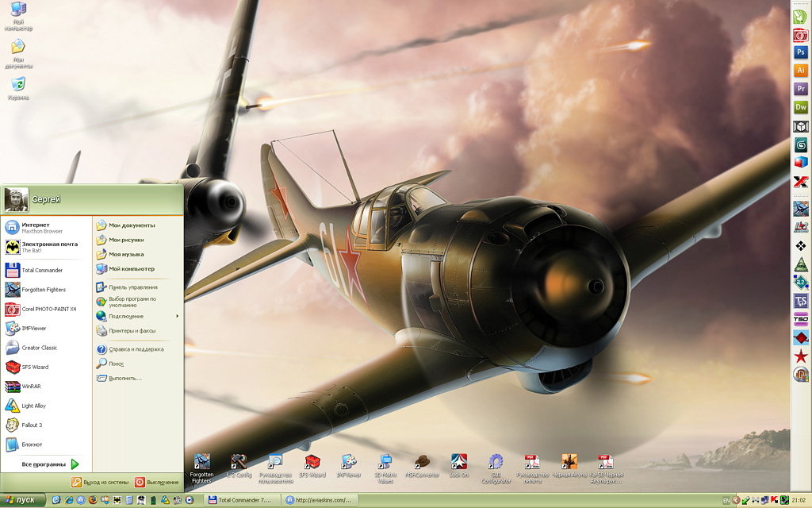Open GUI Configurator desktop shortcut
The image size is (812, 508).
496,468
